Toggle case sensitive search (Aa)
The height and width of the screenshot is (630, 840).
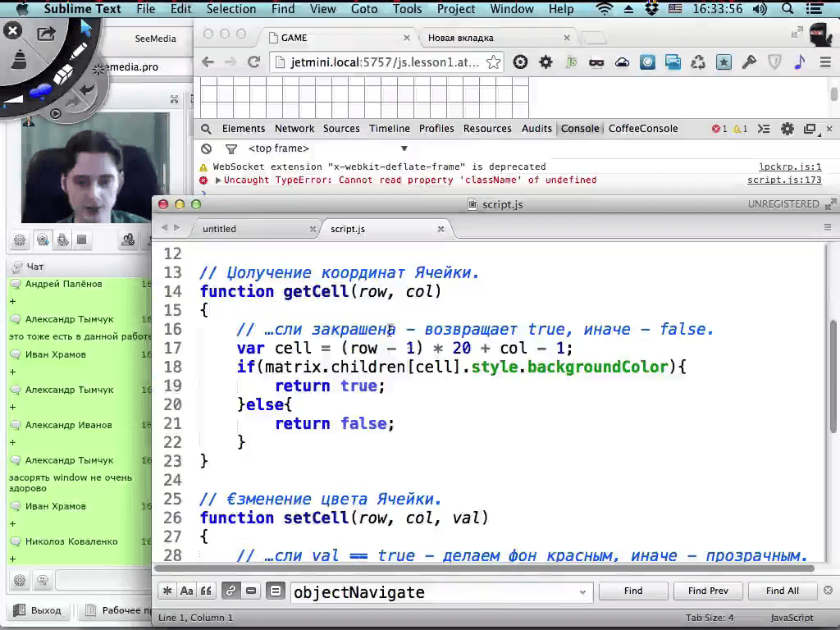coord(186,591)
